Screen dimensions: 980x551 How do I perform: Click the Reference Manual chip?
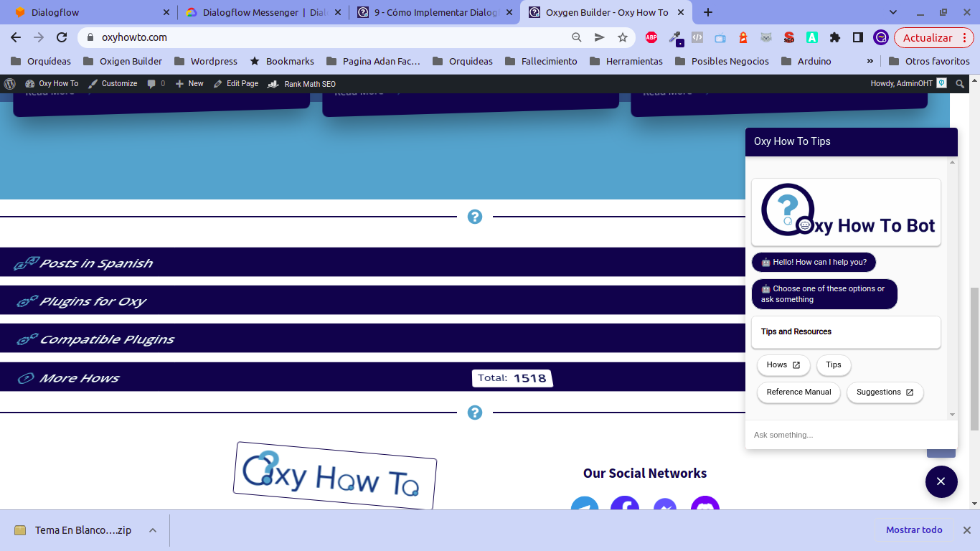pyautogui.click(x=798, y=392)
